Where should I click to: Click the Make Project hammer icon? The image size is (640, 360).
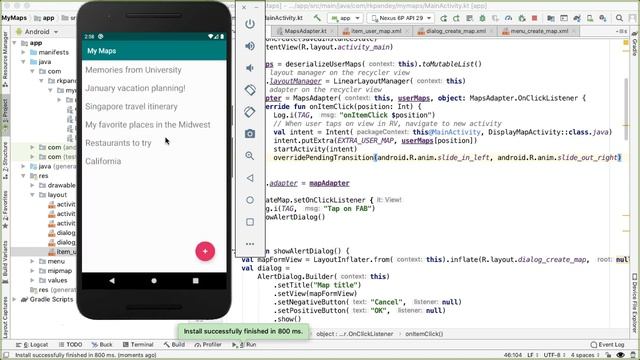(317, 18)
